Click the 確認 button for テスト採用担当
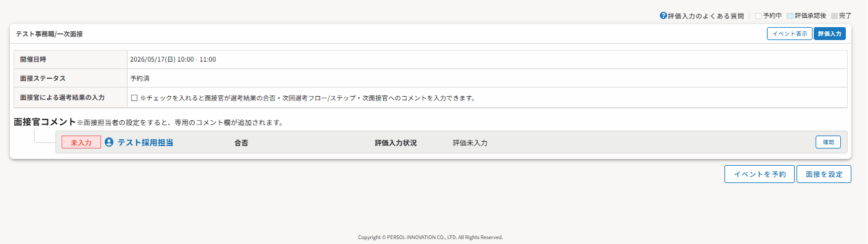The width and height of the screenshot is (868, 244). click(x=828, y=142)
